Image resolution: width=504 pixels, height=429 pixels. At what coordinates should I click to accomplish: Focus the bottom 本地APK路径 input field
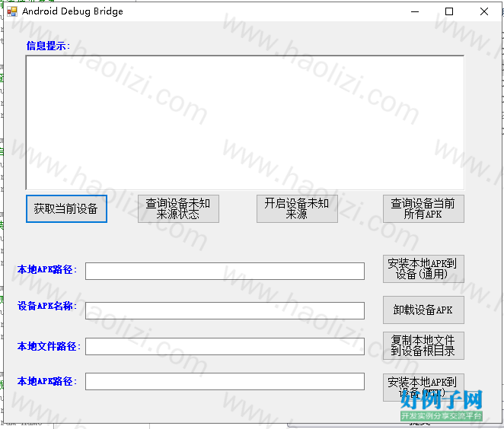pyautogui.click(x=225, y=382)
